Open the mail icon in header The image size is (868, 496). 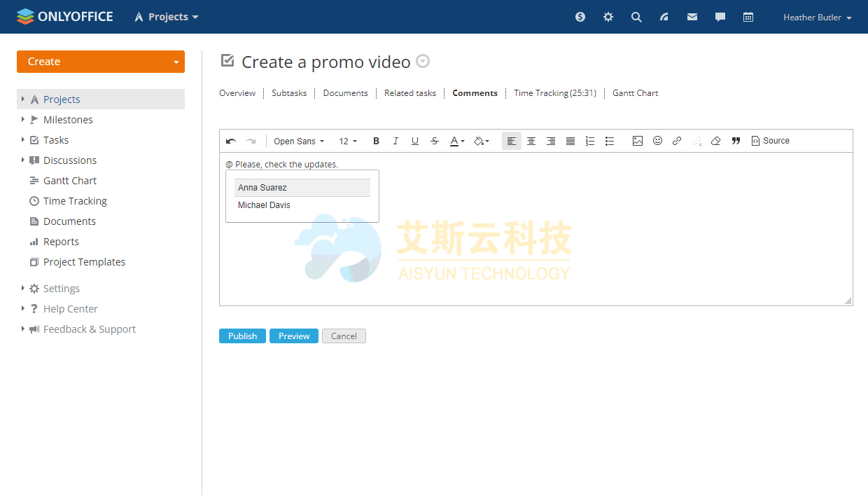(x=692, y=17)
